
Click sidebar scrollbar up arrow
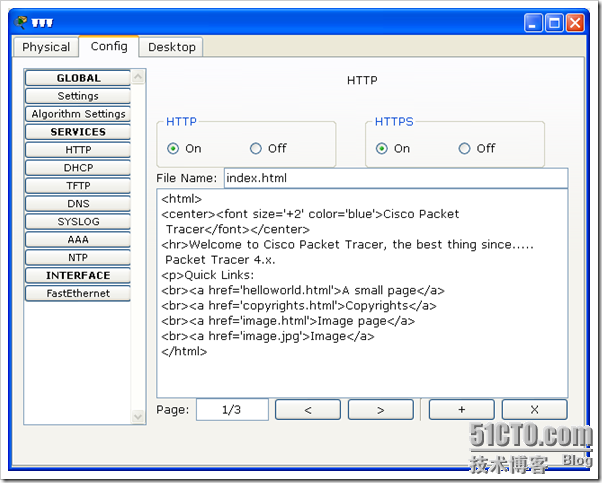click(x=138, y=77)
